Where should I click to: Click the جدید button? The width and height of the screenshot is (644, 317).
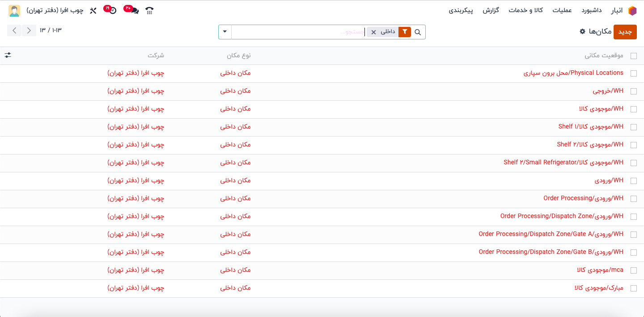click(x=625, y=32)
